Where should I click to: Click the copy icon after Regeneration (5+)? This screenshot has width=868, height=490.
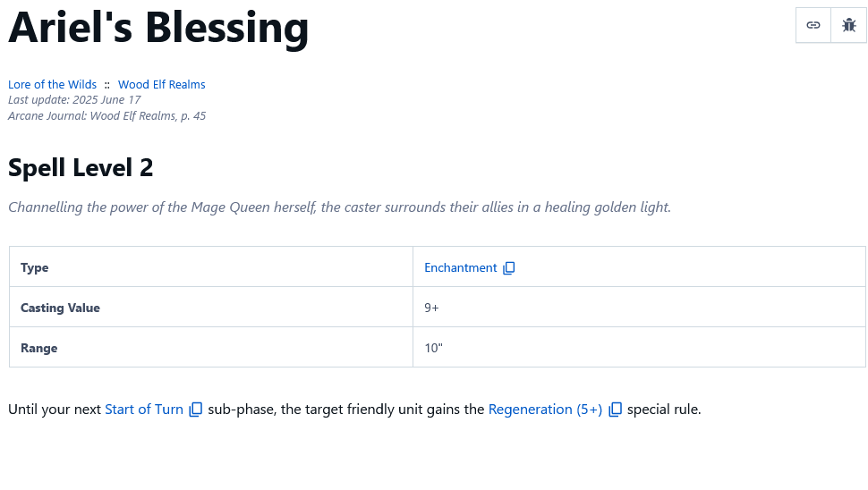615,410
